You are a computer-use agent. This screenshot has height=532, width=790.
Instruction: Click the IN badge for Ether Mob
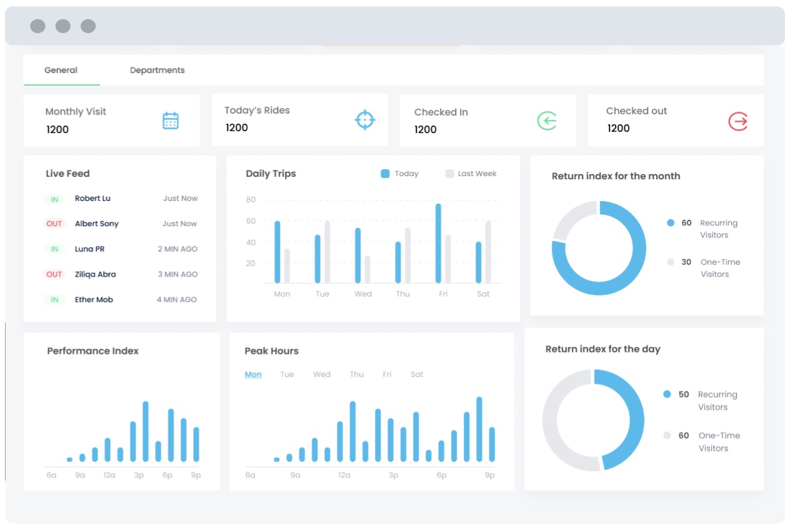pyautogui.click(x=54, y=300)
